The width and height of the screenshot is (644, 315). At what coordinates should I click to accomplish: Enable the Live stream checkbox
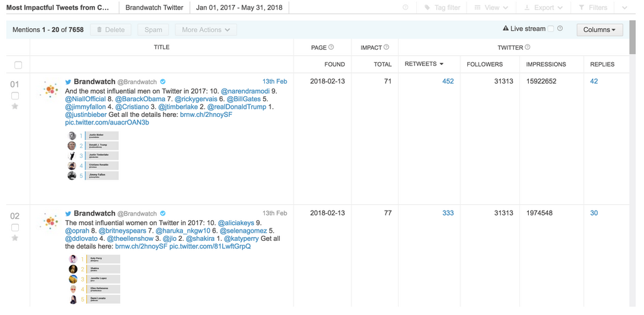click(551, 29)
